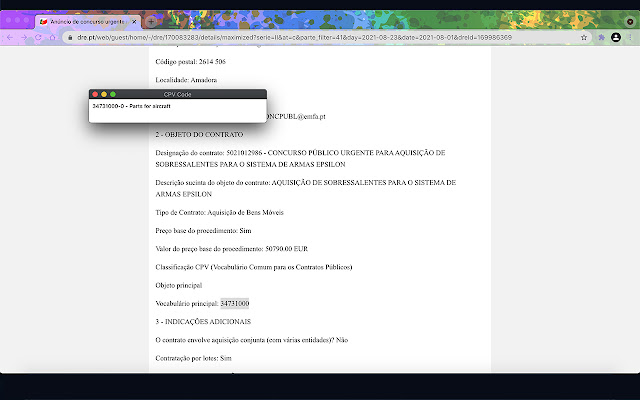Click 'Contratação por lotes: Sim' line

tap(193, 358)
